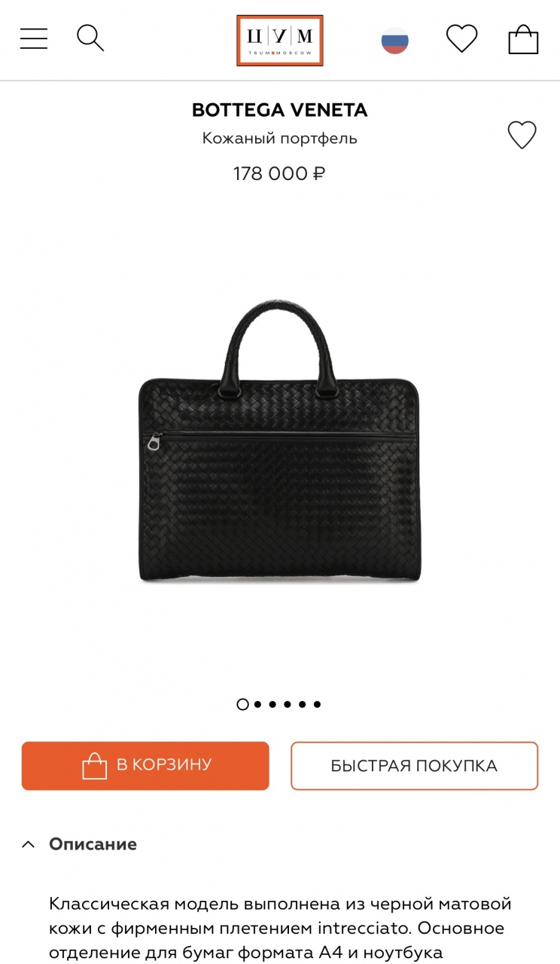Viewport: 560px width, 964px height.
Task: Open the TSUM logo home page
Action: pyautogui.click(x=279, y=40)
